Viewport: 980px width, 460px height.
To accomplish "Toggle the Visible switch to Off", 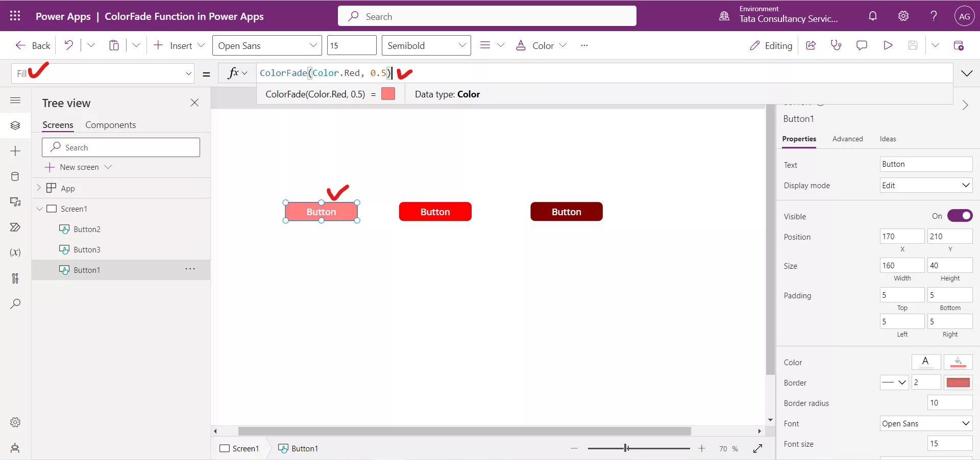I will click(x=961, y=216).
